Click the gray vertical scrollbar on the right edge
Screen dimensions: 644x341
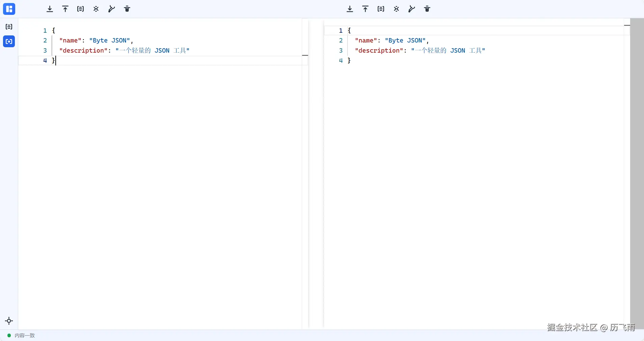coord(637,169)
